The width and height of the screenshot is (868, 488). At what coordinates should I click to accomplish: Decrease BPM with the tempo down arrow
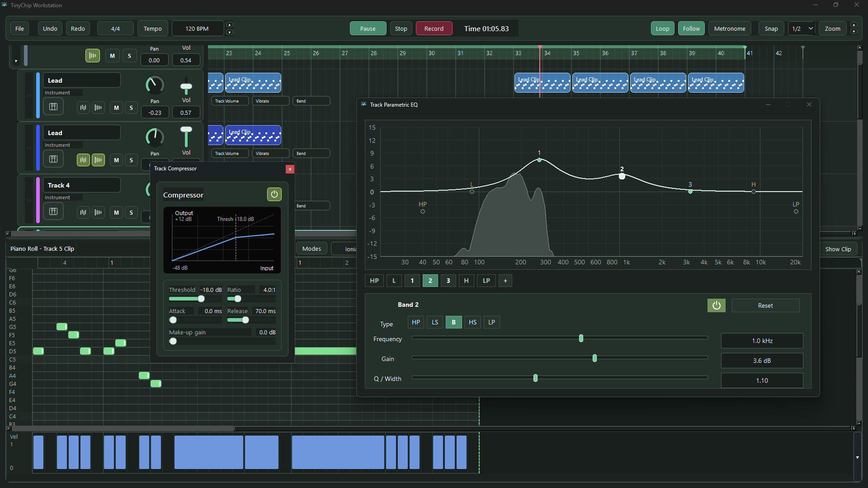pos(230,32)
